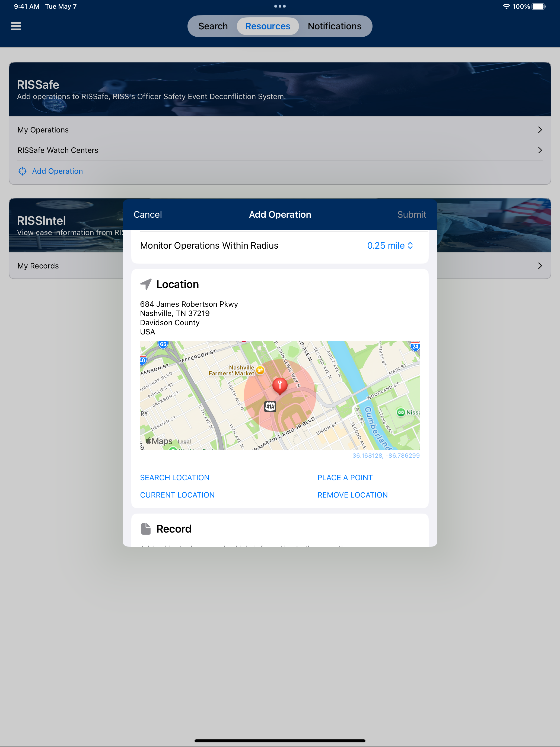Open My Operations row
560x747 pixels.
[x=280, y=130]
